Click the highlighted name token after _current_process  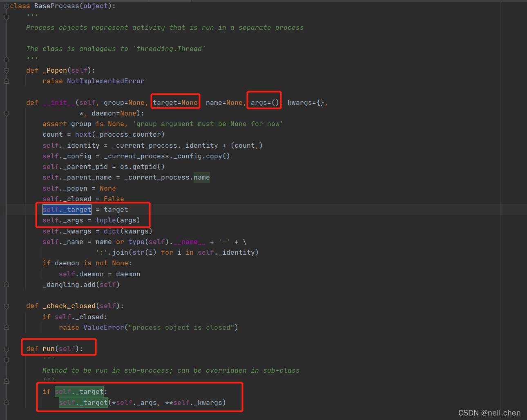point(201,177)
